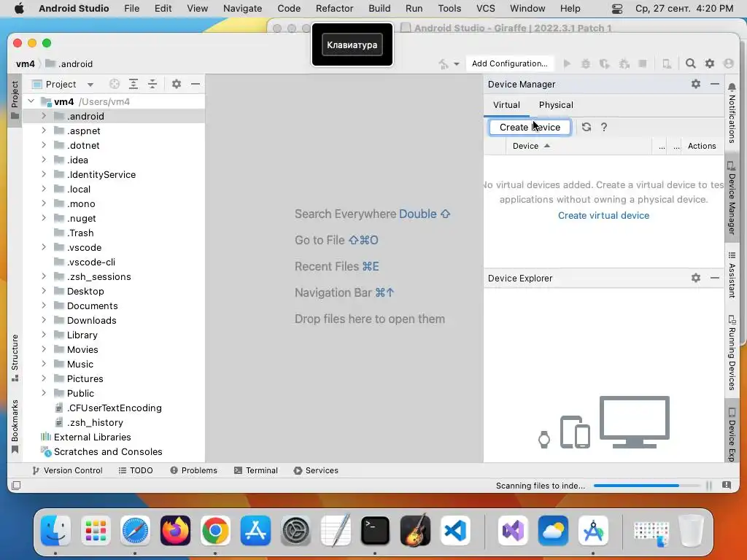Expand the Library folder

[x=44, y=335]
